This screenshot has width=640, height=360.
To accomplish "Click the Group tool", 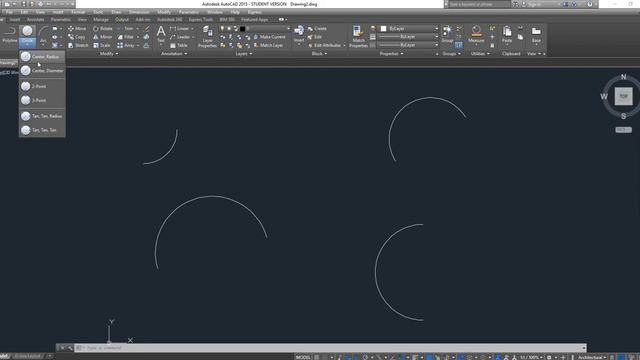I will tap(447, 34).
